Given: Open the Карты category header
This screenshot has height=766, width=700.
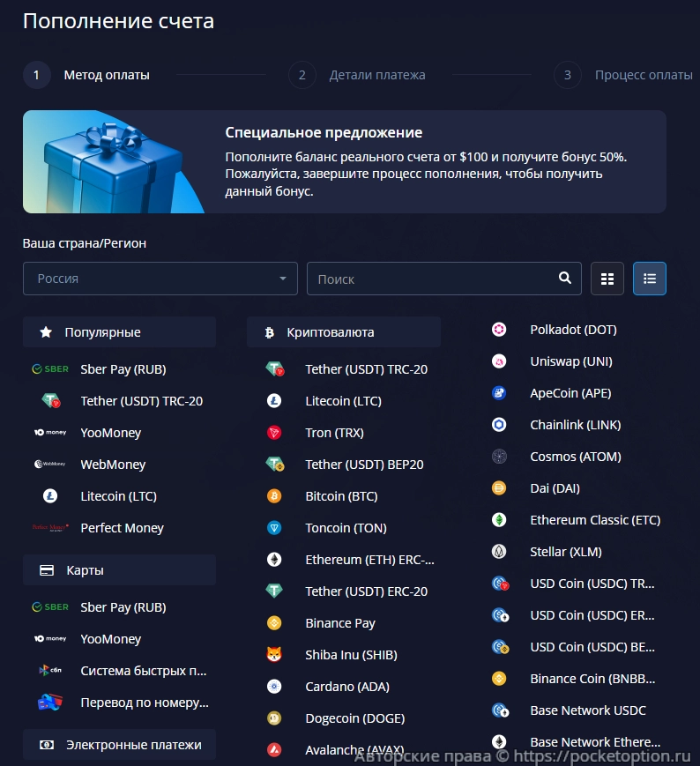Looking at the screenshot, I should click(x=119, y=570).
